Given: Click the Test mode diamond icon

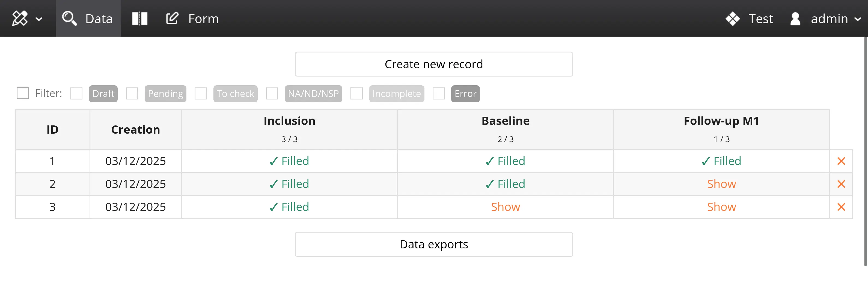Looking at the screenshot, I should [x=732, y=19].
